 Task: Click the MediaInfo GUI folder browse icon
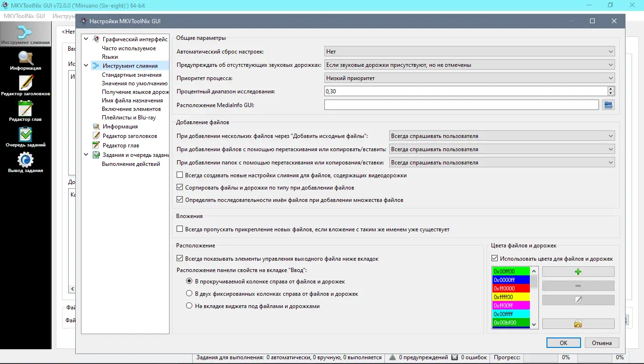pos(608,105)
